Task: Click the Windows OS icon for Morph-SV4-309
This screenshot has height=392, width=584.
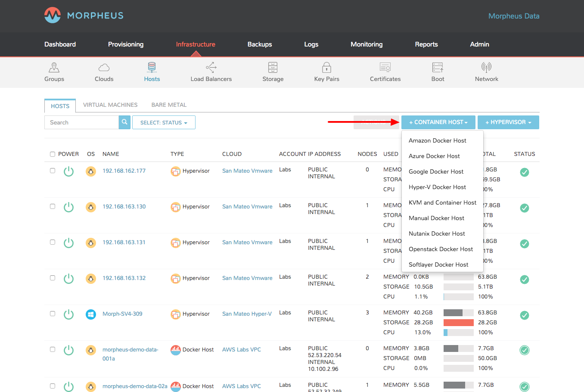Action: click(x=91, y=314)
